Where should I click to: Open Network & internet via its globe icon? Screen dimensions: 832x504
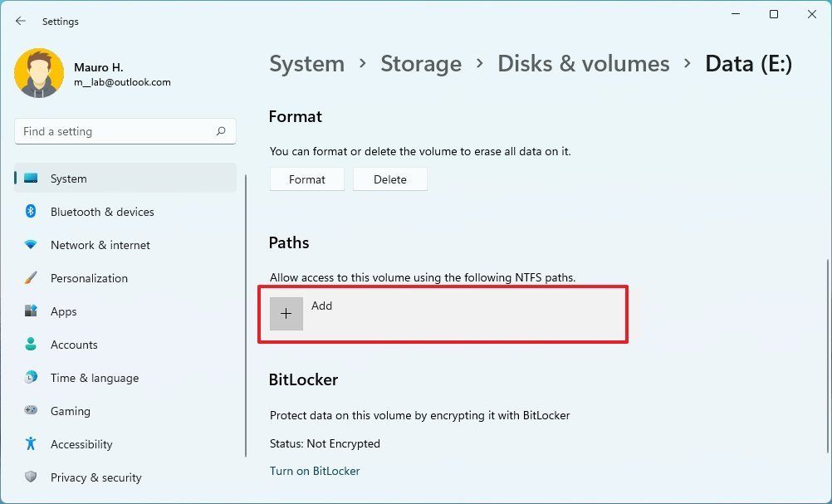pyautogui.click(x=31, y=245)
